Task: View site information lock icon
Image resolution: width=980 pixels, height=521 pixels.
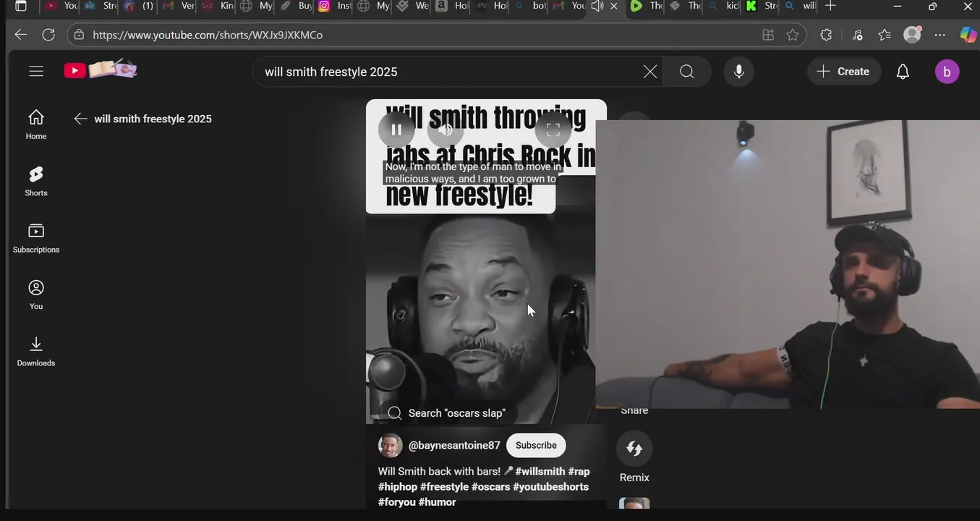Action: click(79, 35)
